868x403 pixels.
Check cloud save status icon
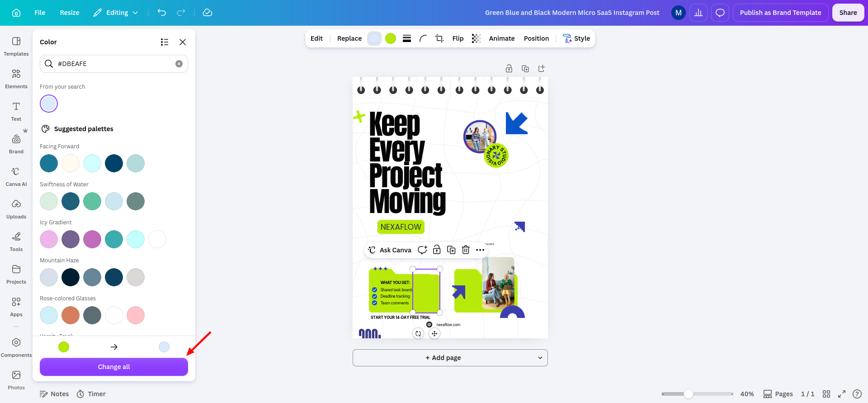click(x=208, y=13)
